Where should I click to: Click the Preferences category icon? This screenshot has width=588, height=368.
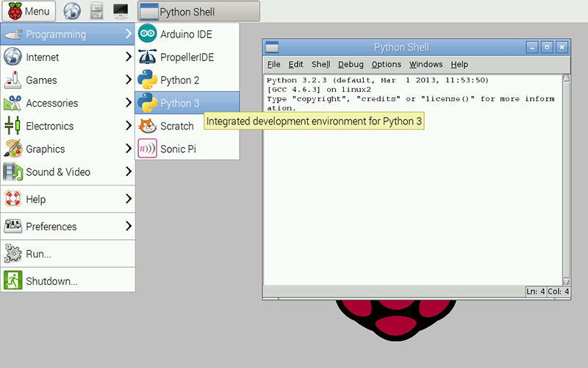point(12,226)
